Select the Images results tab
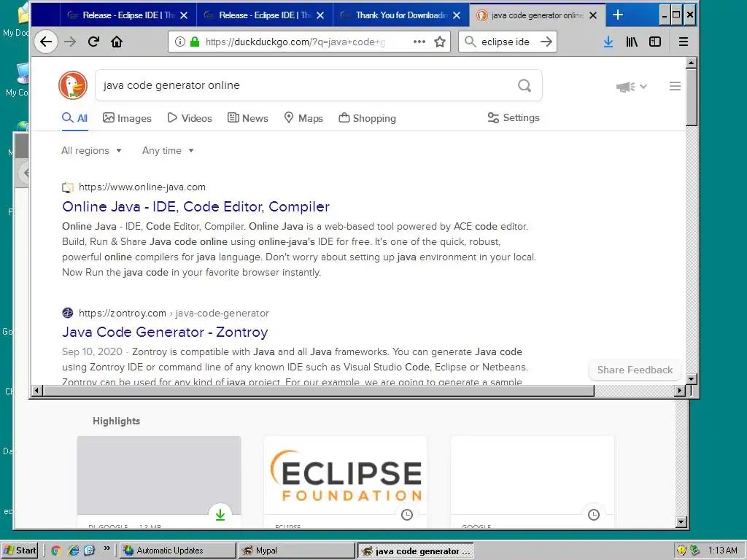747x560 pixels. click(x=127, y=118)
